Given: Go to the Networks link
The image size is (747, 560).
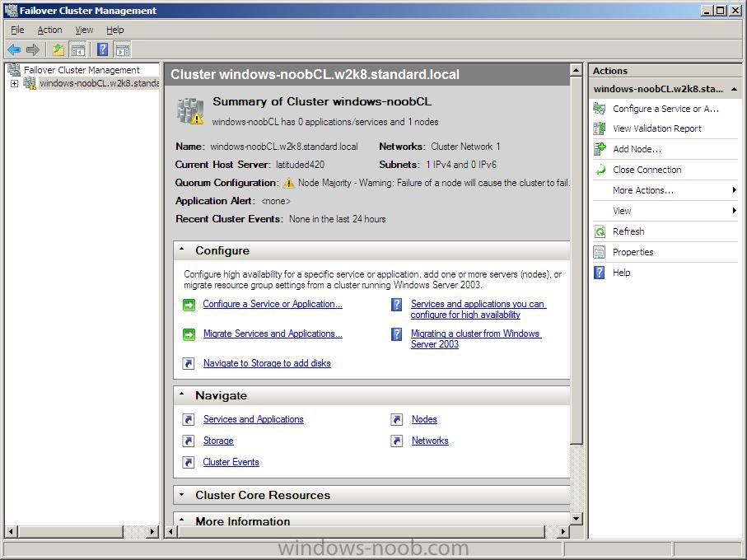Looking at the screenshot, I should pos(430,441).
